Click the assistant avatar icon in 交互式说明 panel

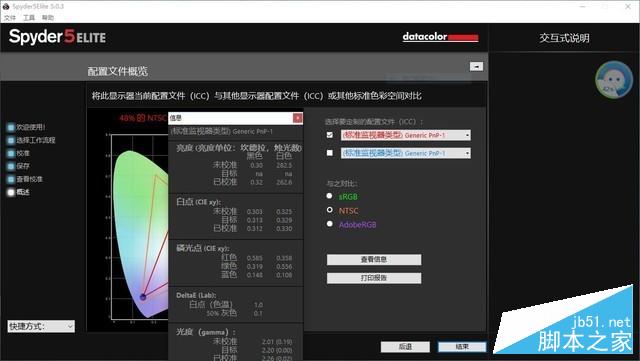(x=614, y=80)
